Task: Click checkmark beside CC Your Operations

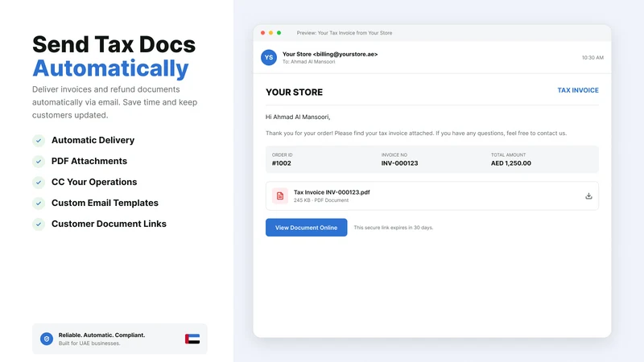Action: (x=39, y=183)
